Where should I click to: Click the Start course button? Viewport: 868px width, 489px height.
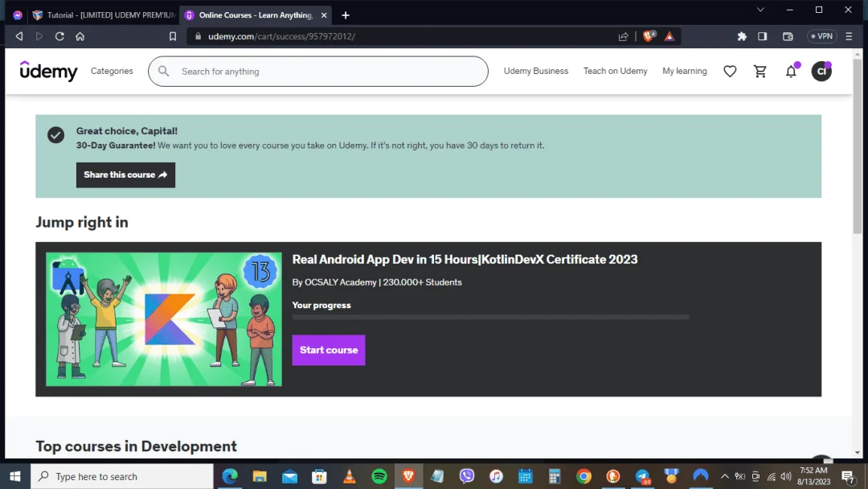(328, 350)
